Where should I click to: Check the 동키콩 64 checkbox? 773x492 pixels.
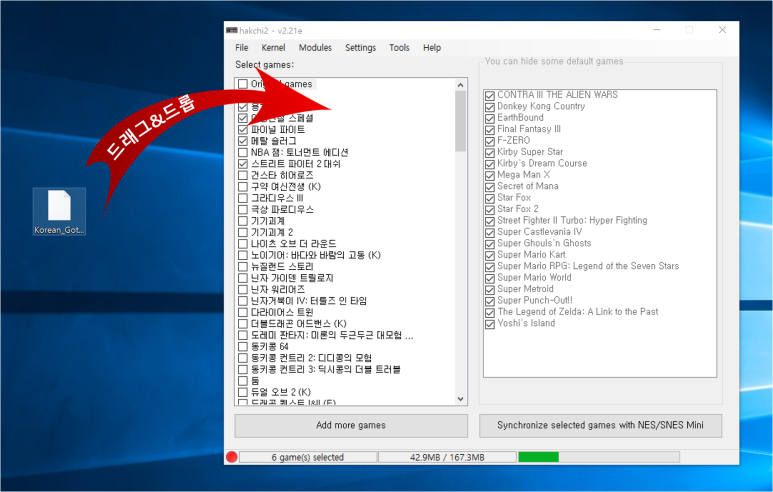[x=243, y=347]
